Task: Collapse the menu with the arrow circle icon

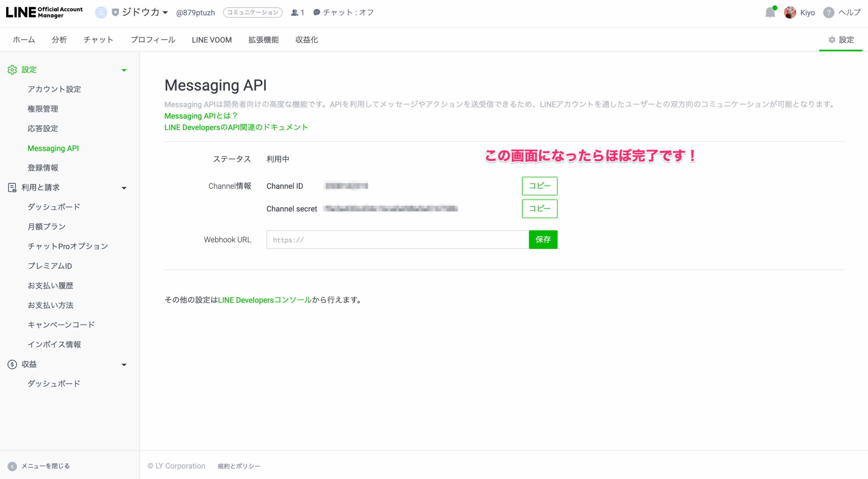Action: pyautogui.click(x=12, y=466)
